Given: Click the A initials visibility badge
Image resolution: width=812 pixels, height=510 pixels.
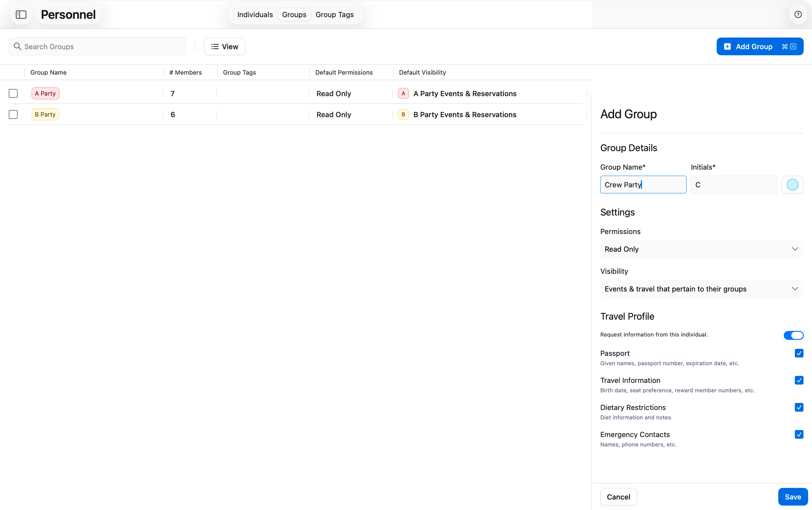Looking at the screenshot, I should pyautogui.click(x=403, y=93).
